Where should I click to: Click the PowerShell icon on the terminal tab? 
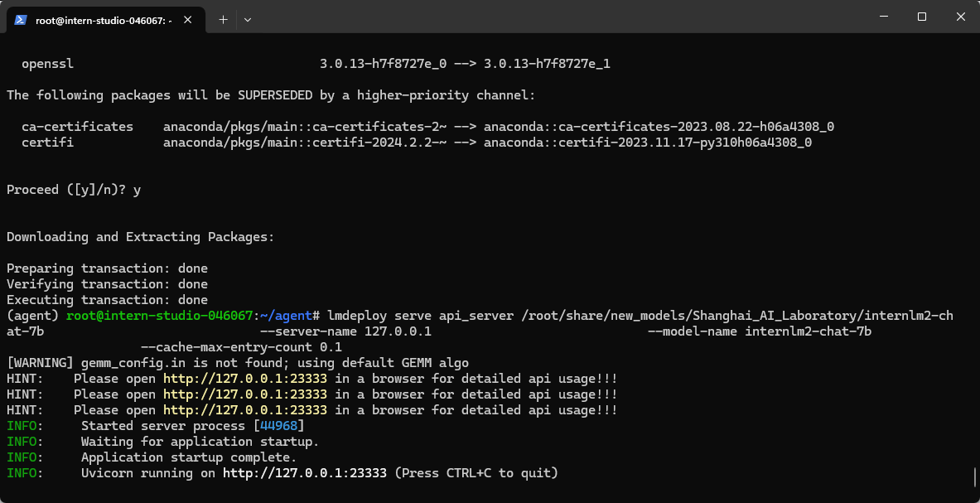[x=20, y=20]
